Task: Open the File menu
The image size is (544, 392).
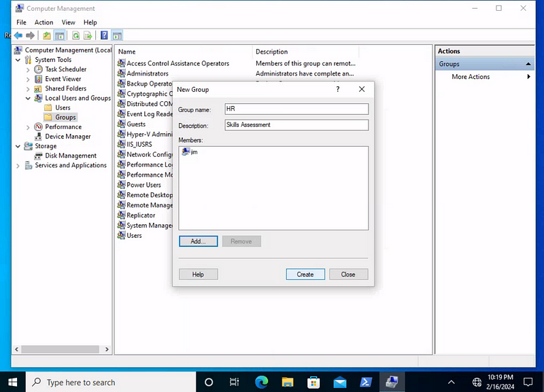Action: [21, 22]
